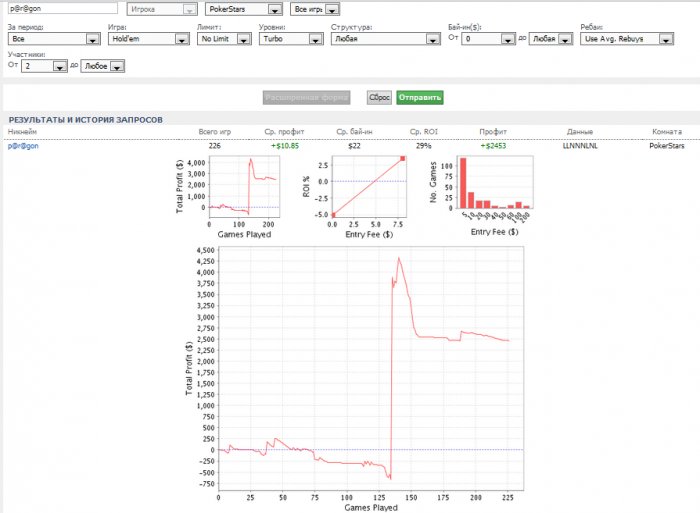Click the small ROI % thumbnail chart
Screen dimensions: 700x513
pyautogui.click(x=355, y=197)
